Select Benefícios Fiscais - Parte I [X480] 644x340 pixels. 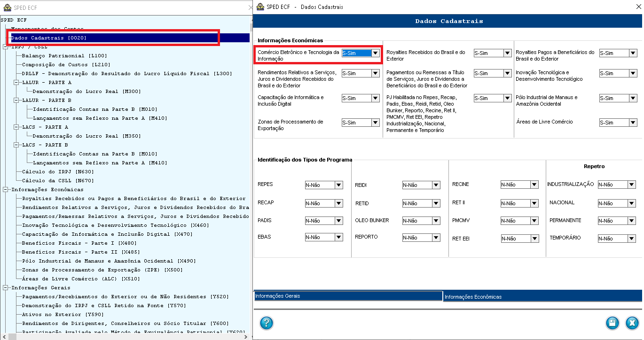[79, 243]
